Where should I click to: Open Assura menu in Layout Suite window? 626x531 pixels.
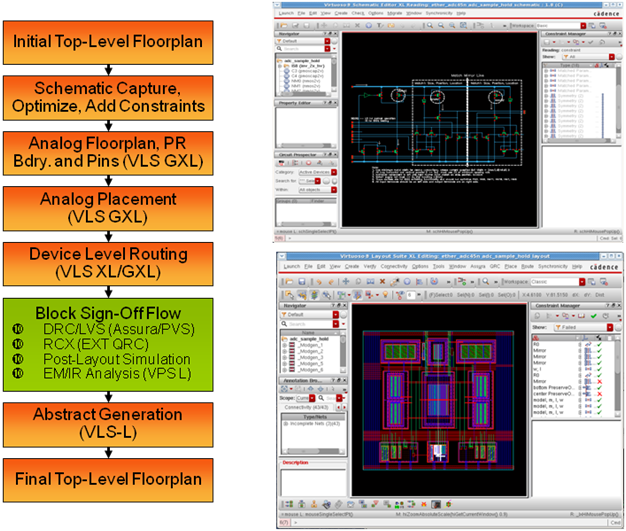pos(477,266)
